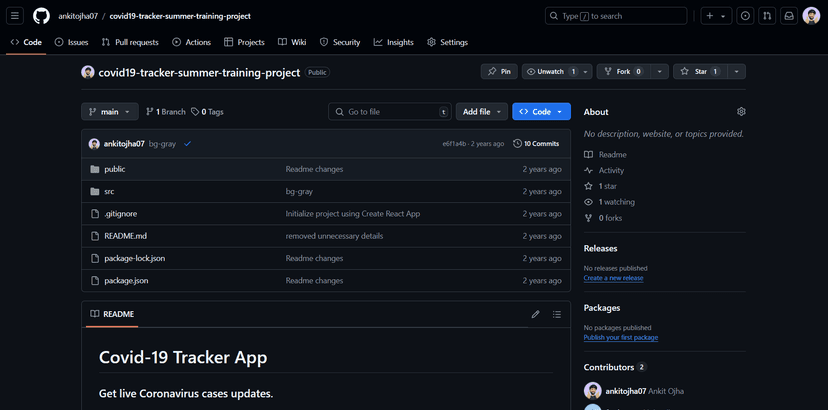The image size is (828, 410).
Task: Click ankitojha07 avatar in commit row
Action: (94, 144)
